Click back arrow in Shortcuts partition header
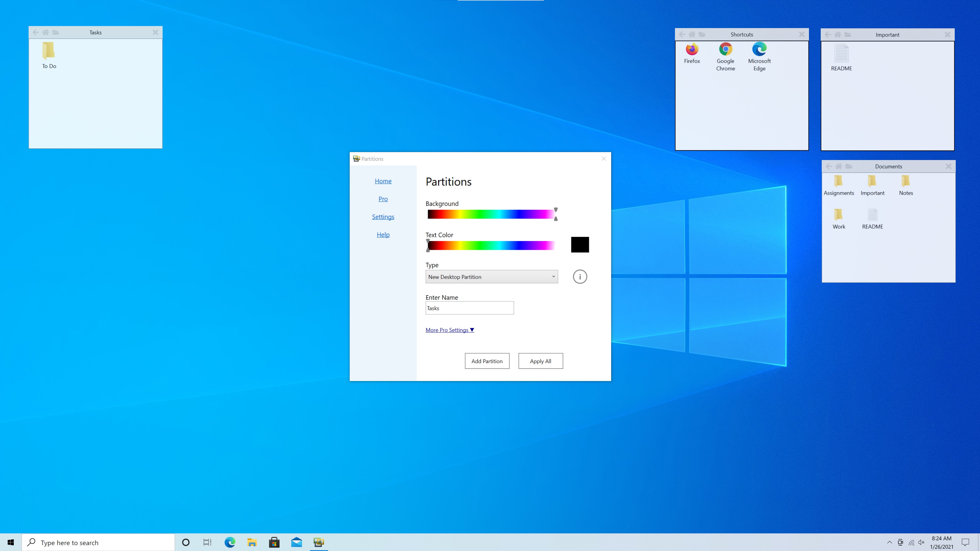This screenshot has height=551, width=980. click(x=682, y=34)
